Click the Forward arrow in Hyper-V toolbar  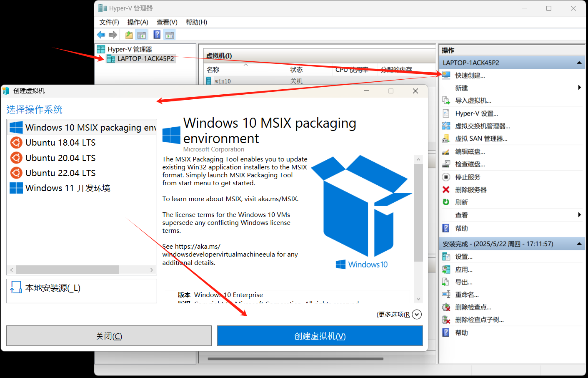coord(113,35)
